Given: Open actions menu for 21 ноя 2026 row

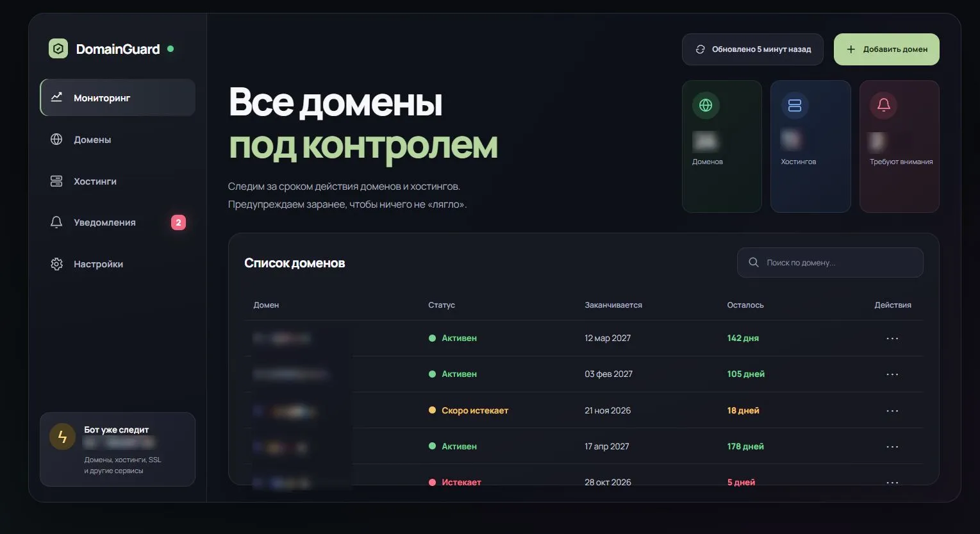Looking at the screenshot, I should point(892,411).
